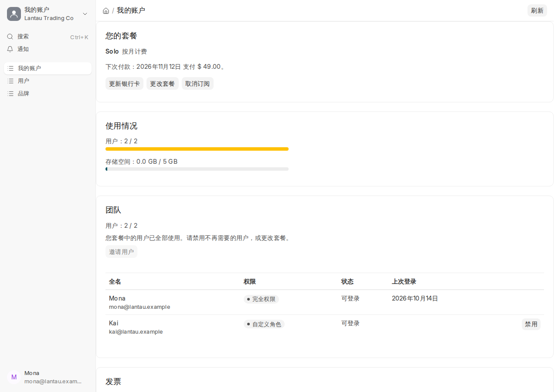Image resolution: width=558 pixels, height=392 pixels.
Task: Click the 权限 column header
Action: pos(250,282)
